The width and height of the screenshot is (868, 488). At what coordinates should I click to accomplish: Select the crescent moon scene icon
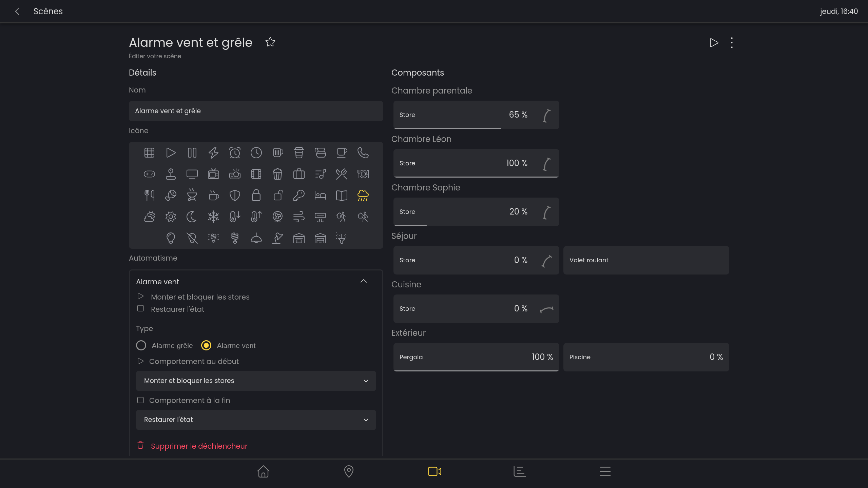tap(192, 217)
